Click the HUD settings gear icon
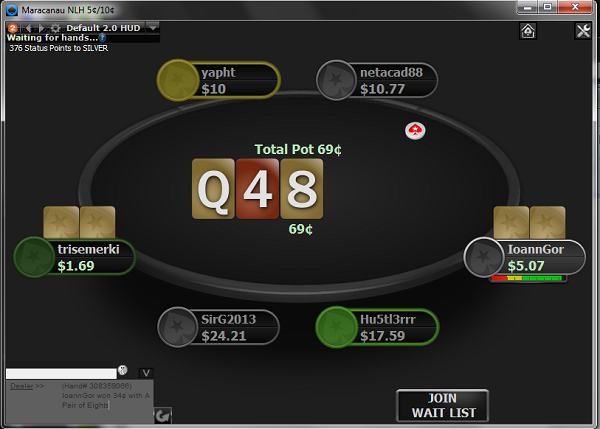This screenshot has width=600, height=429. click(55, 28)
